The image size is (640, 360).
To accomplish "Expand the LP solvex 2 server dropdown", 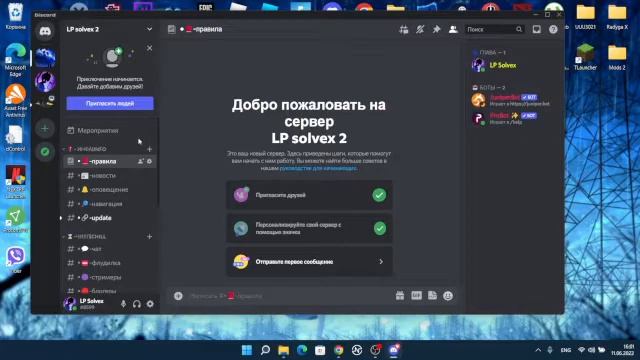I will click(149, 29).
